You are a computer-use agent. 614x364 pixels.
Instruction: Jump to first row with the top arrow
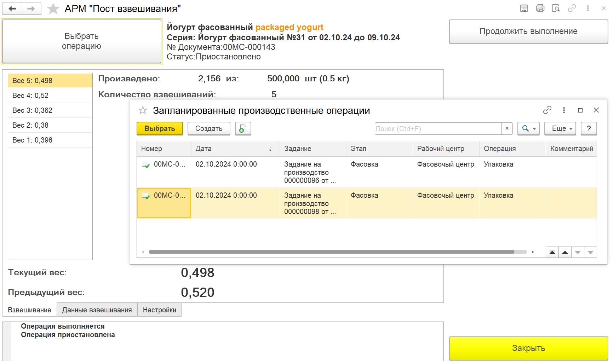(552, 252)
